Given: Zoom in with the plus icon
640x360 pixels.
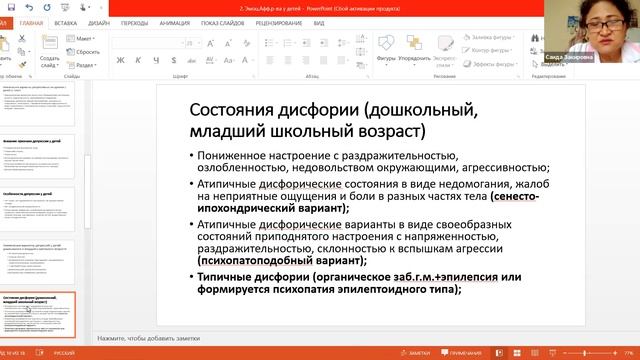Looking at the screenshot, I should 615,353.
